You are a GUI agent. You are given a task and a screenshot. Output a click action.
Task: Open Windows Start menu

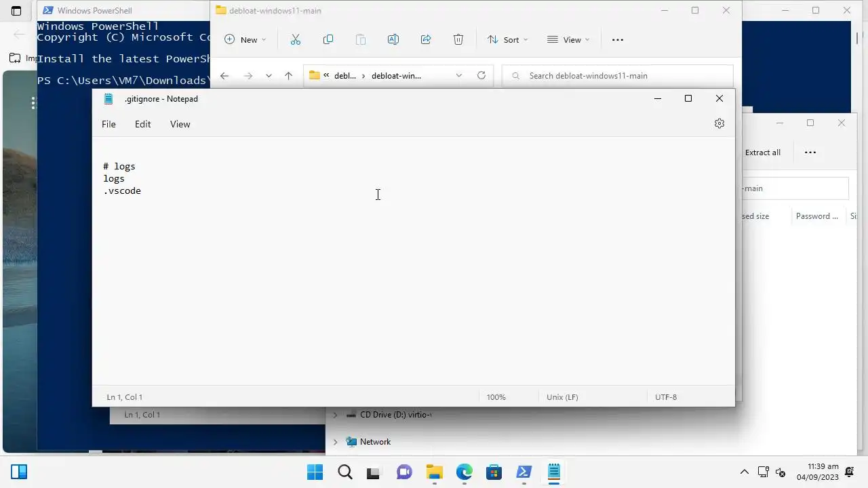click(315, 472)
